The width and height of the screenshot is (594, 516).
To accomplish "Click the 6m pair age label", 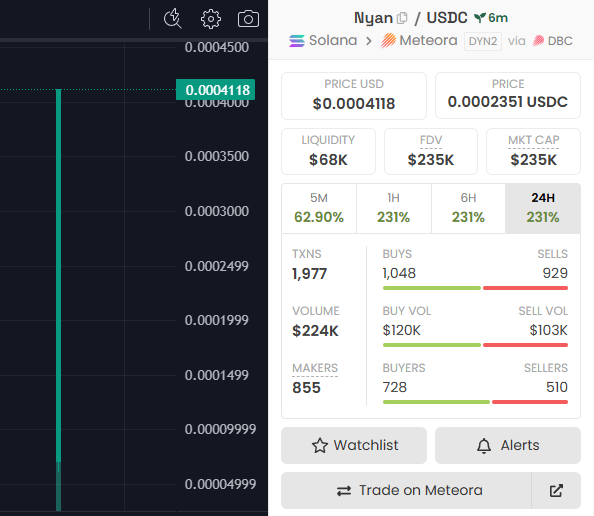I will 498,17.
